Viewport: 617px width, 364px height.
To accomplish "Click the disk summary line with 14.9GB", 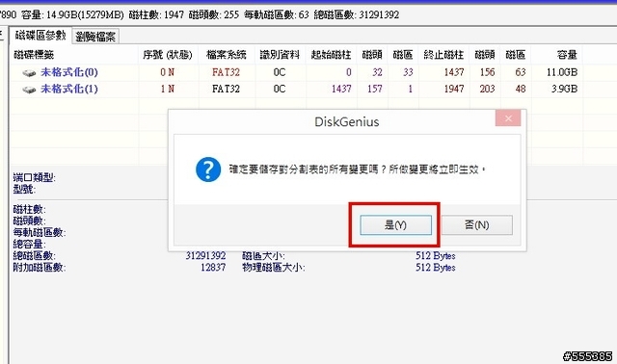I will tap(200, 15).
